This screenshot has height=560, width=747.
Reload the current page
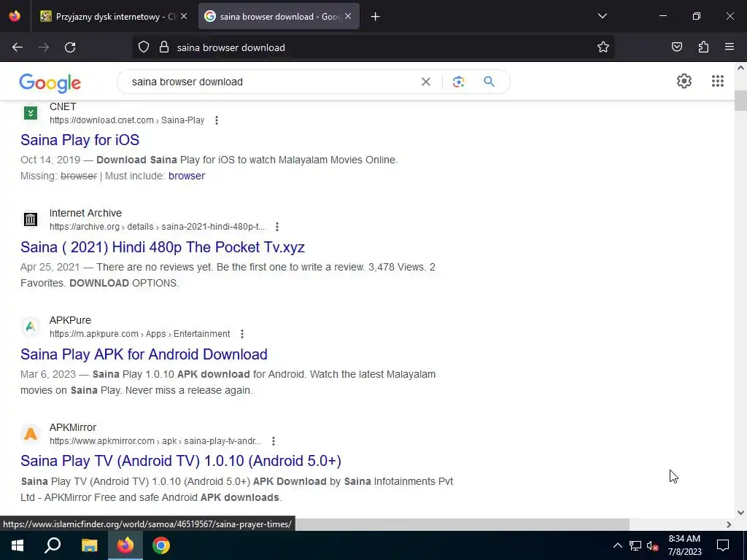pos(70,47)
